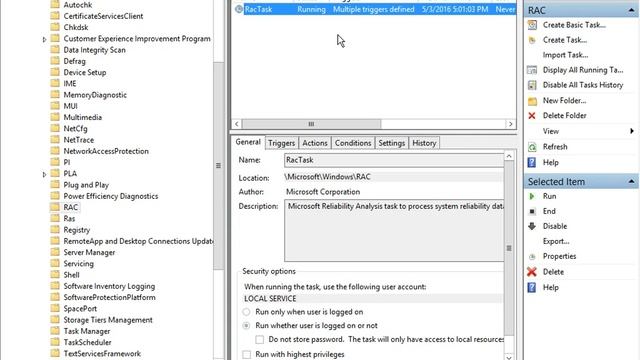Click the Disable All Tasks History link

(583, 85)
